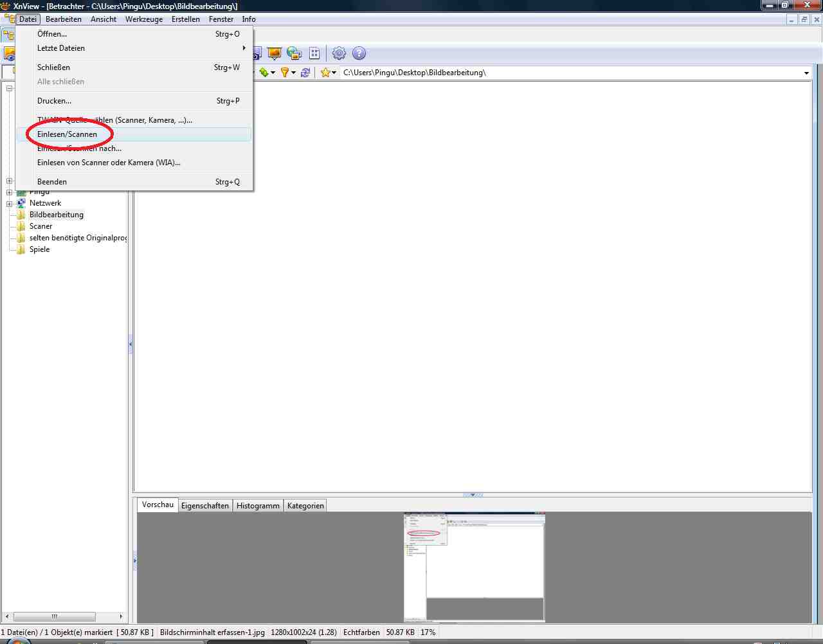Image resolution: width=823 pixels, height=644 pixels.
Task: Click the preview thumbnail image
Action: 475,567
